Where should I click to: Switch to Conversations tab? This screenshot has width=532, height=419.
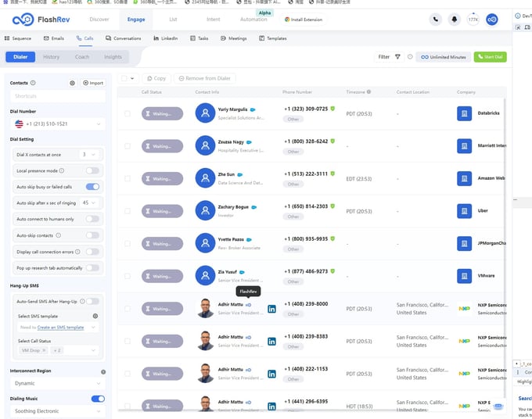pyautogui.click(x=123, y=38)
